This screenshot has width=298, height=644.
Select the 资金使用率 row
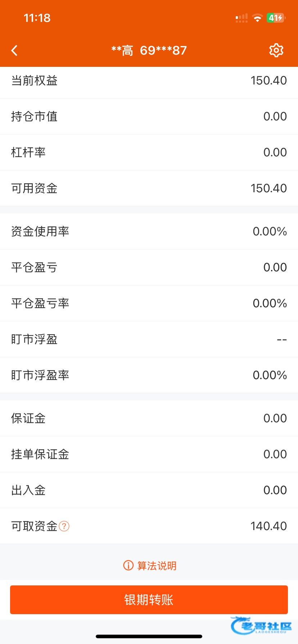click(x=149, y=231)
